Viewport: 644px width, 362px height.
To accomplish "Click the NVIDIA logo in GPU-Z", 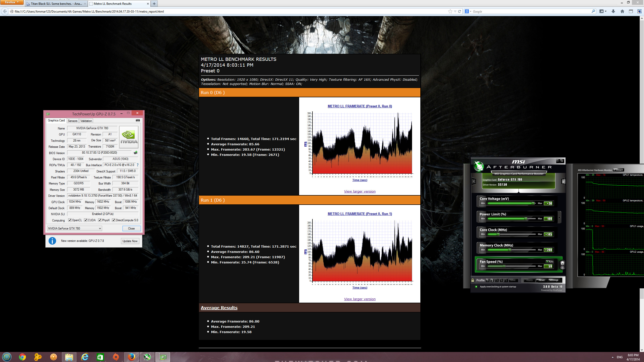I will [x=129, y=137].
